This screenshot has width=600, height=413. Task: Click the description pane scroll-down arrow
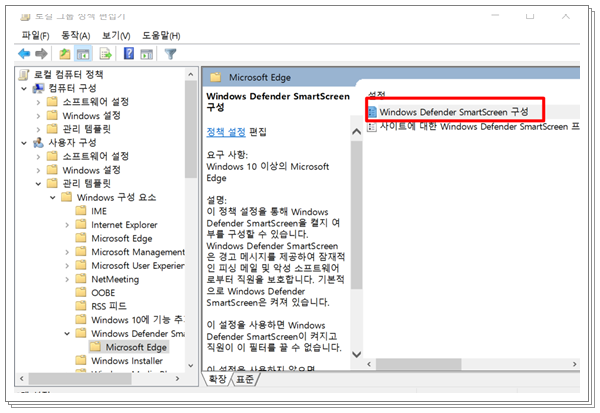pos(356,354)
